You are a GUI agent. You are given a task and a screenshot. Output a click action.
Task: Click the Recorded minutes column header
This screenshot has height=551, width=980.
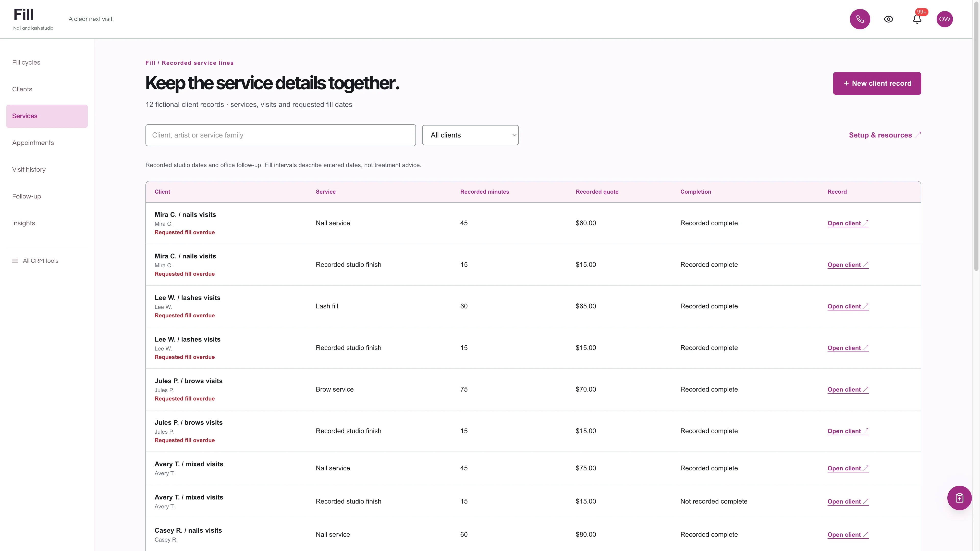(x=484, y=192)
